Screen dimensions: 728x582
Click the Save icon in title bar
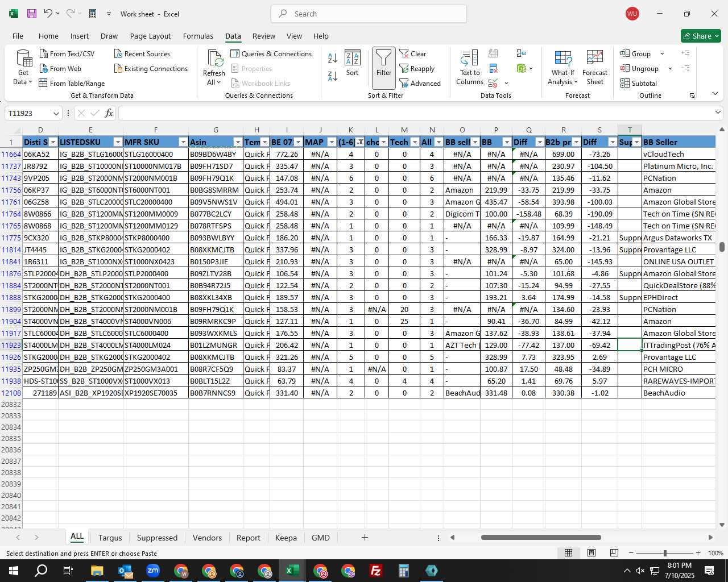pyautogui.click(x=32, y=14)
